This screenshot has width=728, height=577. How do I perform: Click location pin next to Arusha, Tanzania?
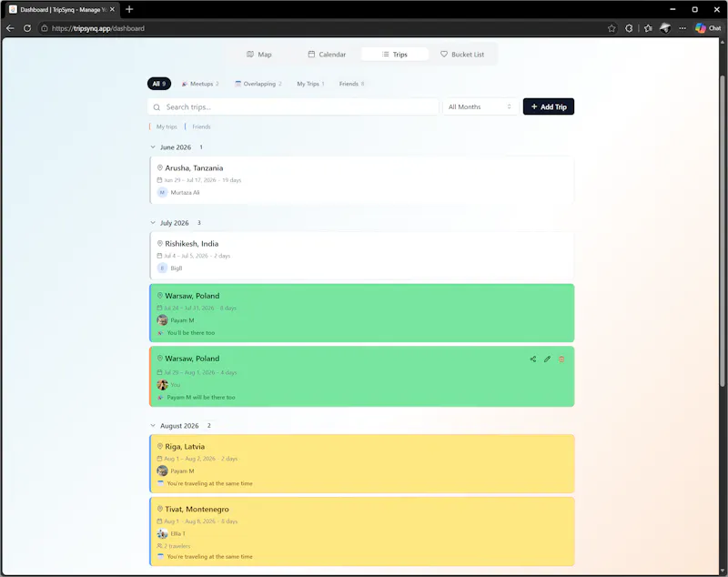point(160,167)
